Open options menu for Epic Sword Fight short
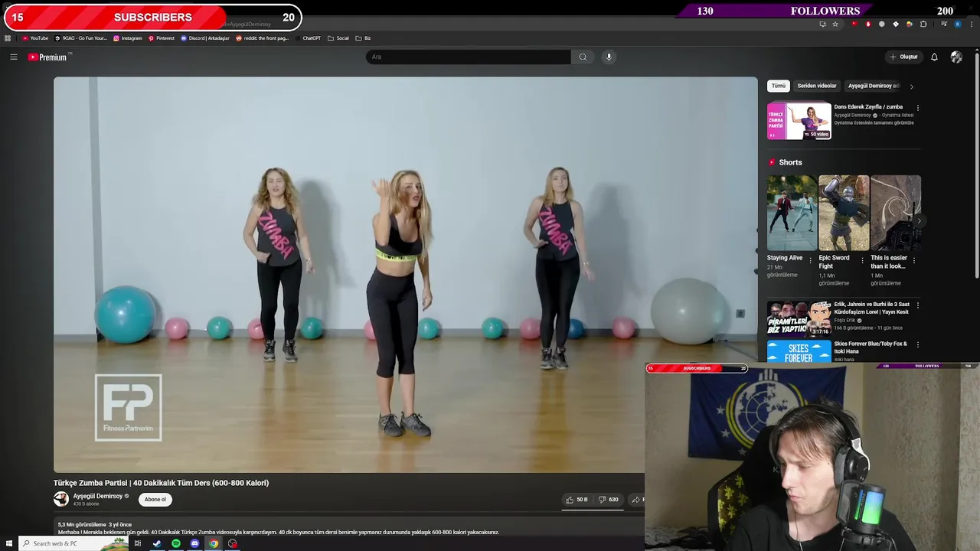The height and width of the screenshot is (551, 980). 863,260
